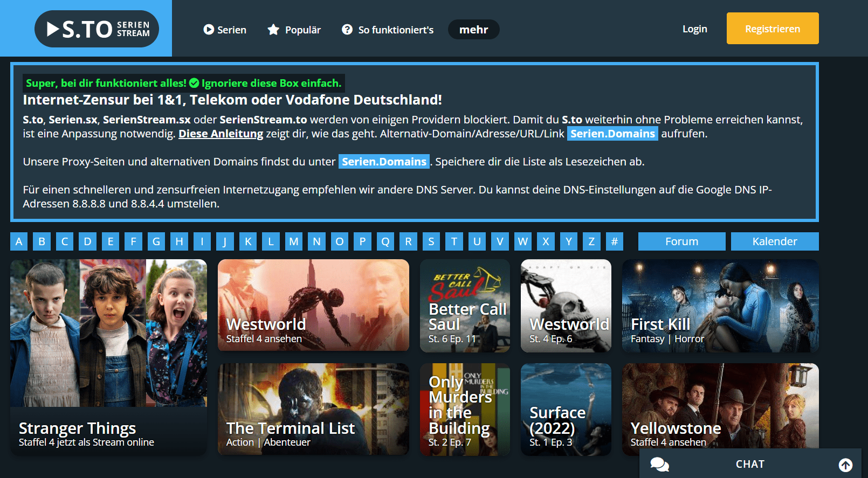The width and height of the screenshot is (868, 478).
Task: Filter series by letter W
Action: [x=523, y=241]
